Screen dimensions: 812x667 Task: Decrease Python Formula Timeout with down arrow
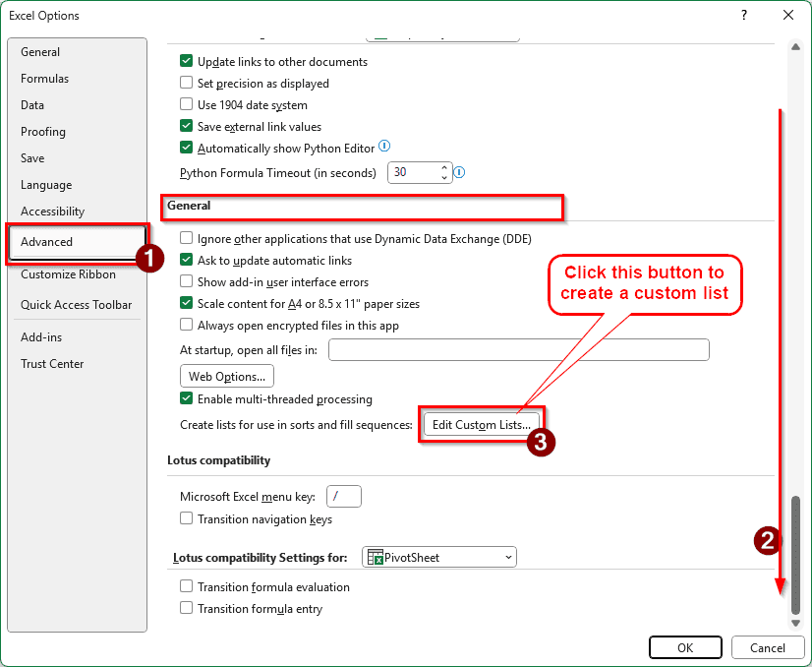(444, 178)
